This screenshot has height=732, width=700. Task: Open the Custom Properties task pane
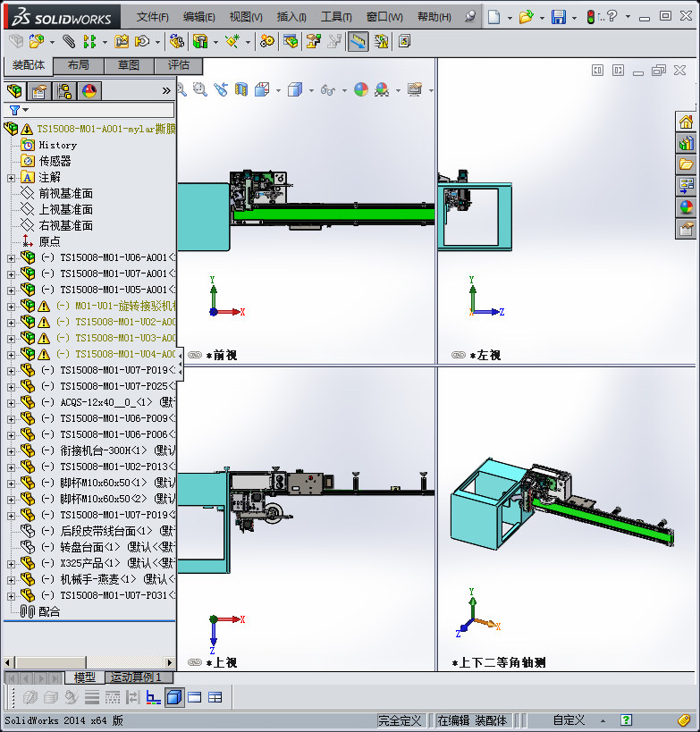pyautogui.click(x=686, y=229)
